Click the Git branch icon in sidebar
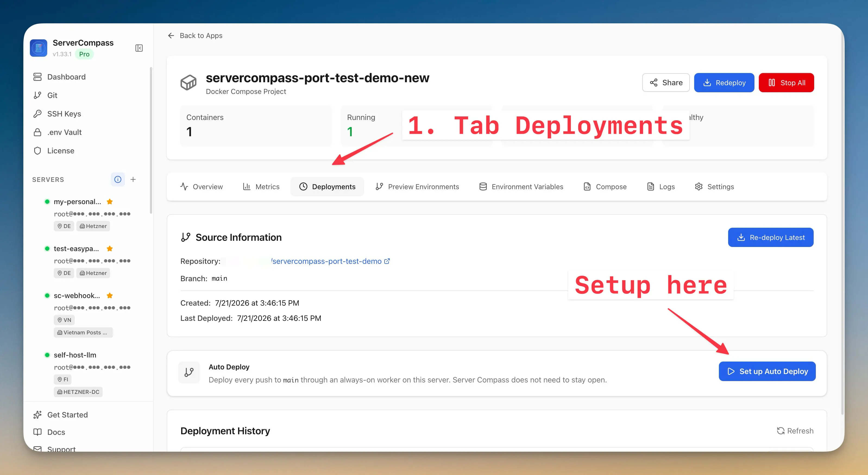 pos(37,95)
